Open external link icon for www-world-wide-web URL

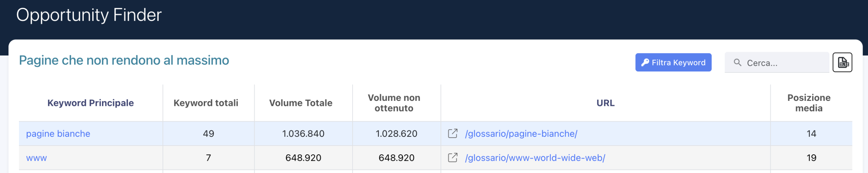point(453,157)
